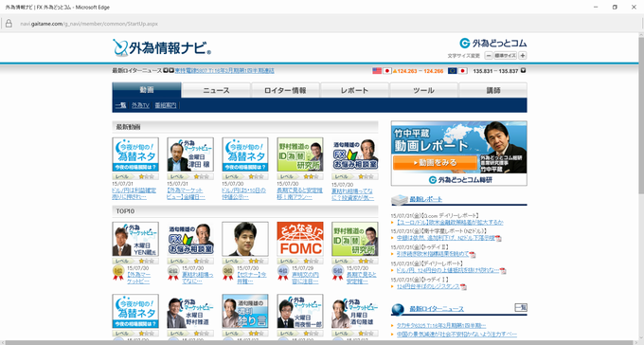Open the 外為TV submenu link
The image size is (644, 345).
[140, 105]
